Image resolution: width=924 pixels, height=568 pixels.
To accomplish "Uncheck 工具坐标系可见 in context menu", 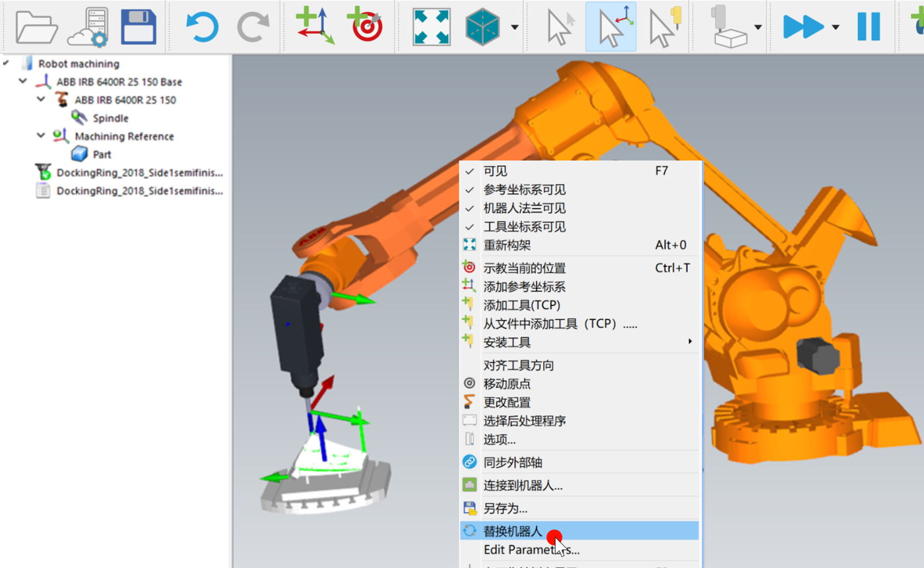I will coord(524,227).
